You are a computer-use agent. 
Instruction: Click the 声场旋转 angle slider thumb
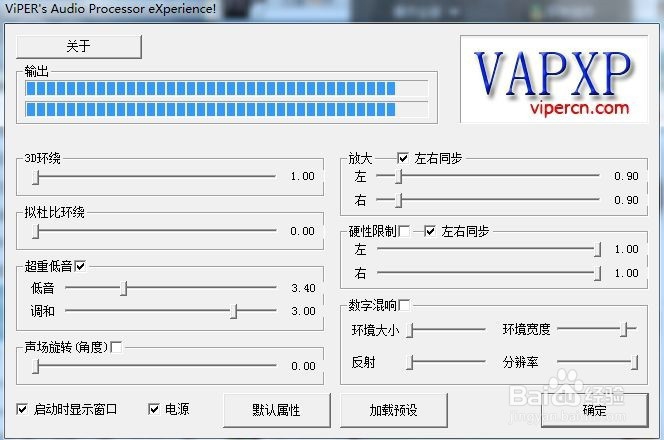(36, 366)
